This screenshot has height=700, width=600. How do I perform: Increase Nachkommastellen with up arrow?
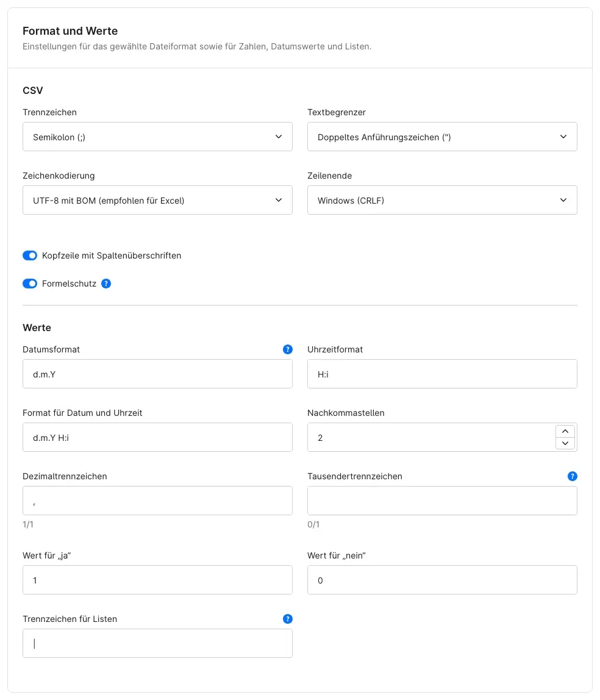(565, 431)
